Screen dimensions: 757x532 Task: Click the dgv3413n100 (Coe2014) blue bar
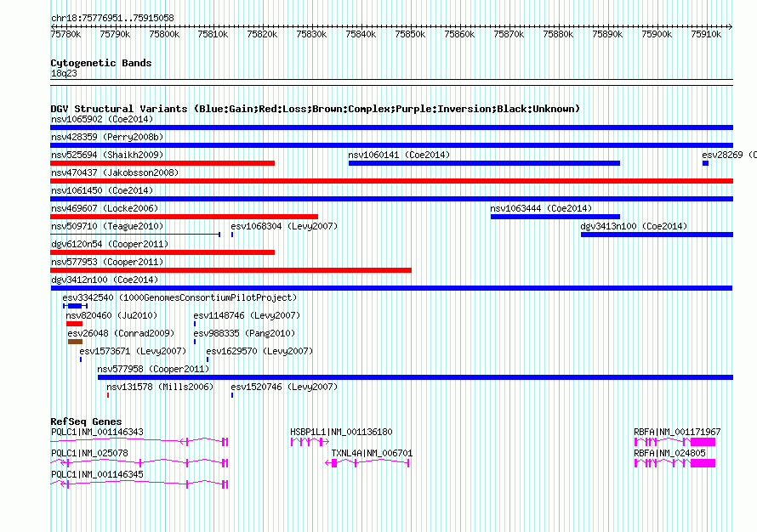pos(657,235)
